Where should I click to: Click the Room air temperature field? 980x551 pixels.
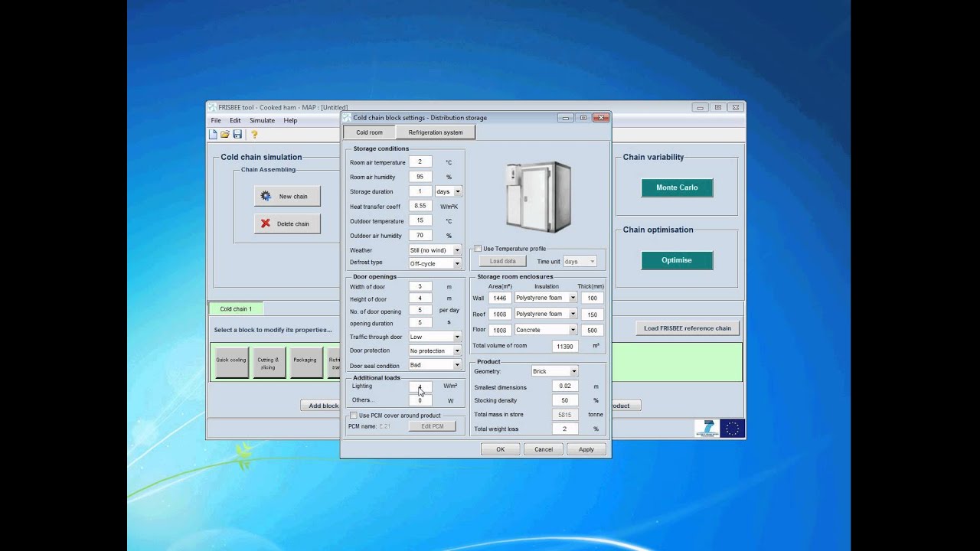(420, 162)
